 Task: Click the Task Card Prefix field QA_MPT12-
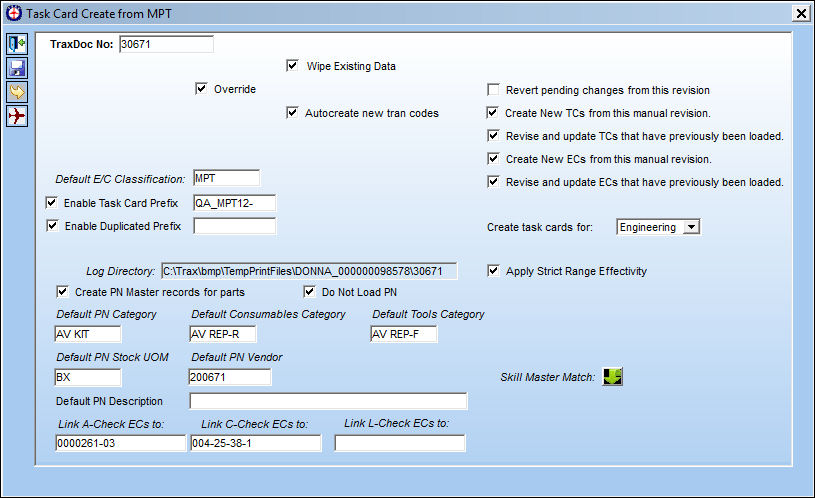point(234,203)
